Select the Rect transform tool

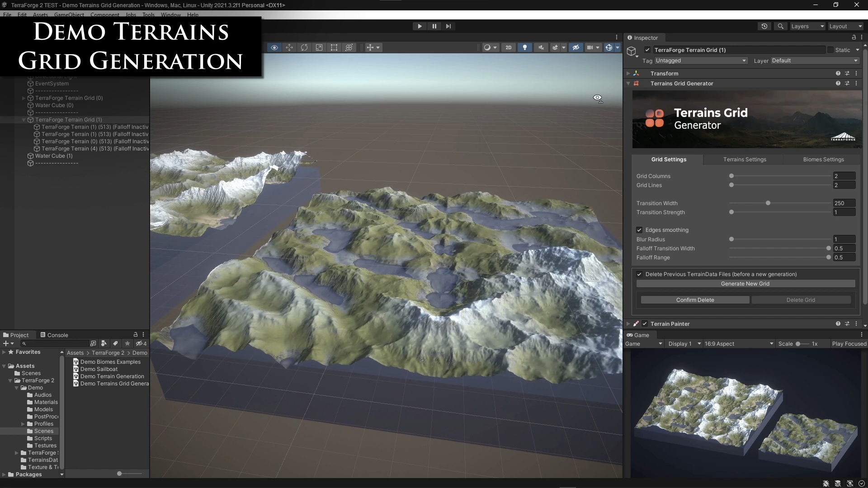334,47
